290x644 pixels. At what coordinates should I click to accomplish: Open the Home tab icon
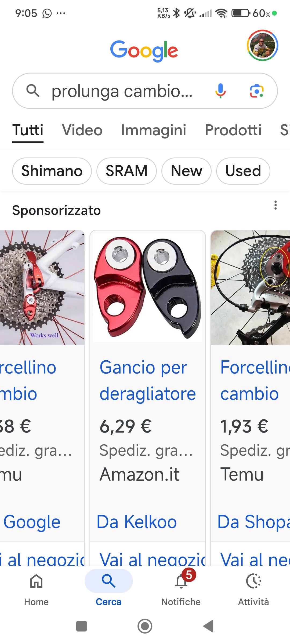pos(36,581)
